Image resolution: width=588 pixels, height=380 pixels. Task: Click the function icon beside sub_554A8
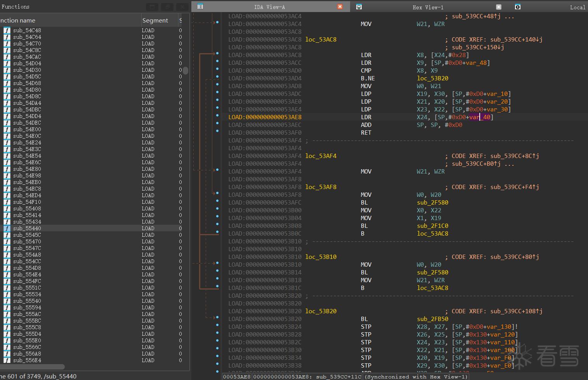(x=7, y=255)
